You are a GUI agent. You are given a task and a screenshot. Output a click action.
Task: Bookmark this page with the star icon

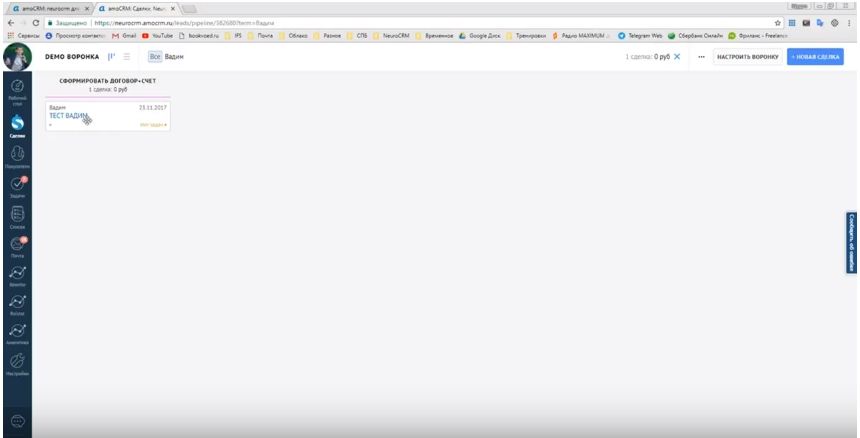778,23
